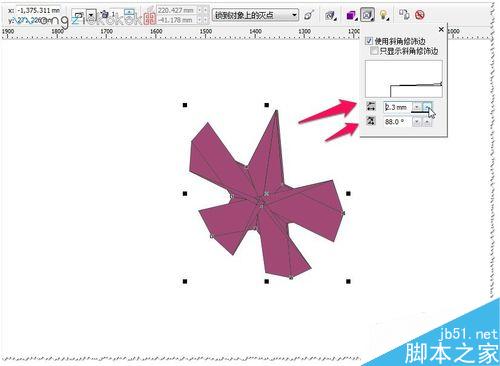
Task: Uncheck the 使用斜角修饰边 checkbox
Action: pos(369,41)
